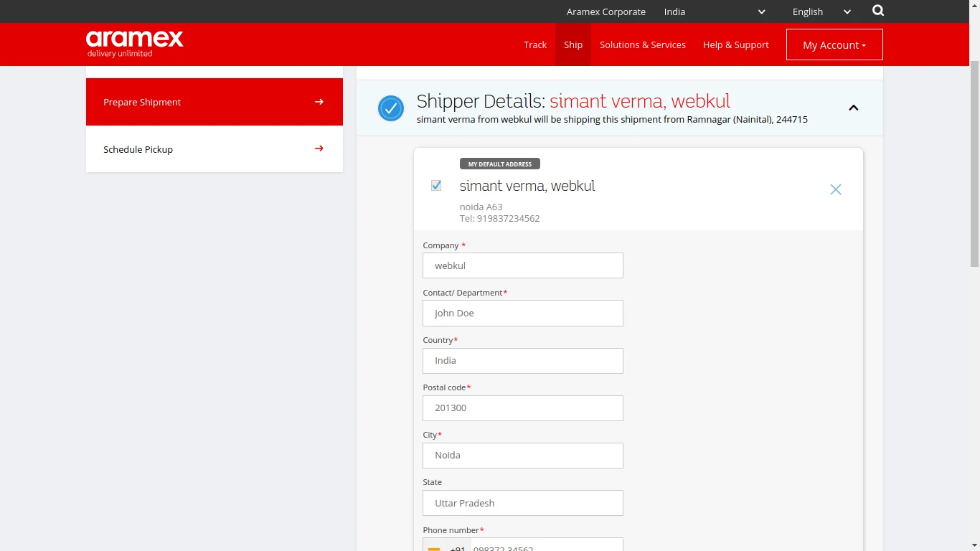This screenshot has width=980, height=551.
Task: Open the search magnifier icon
Action: pos(878,11)
